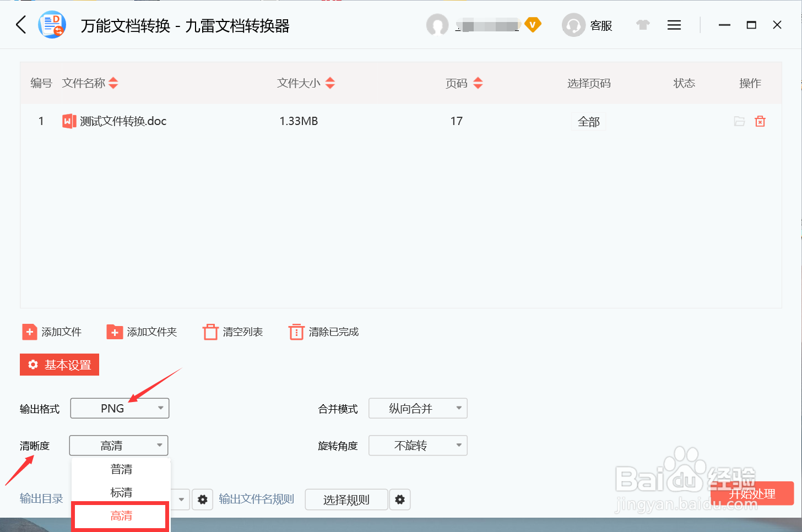Select 高清 from clarity list

121,516
